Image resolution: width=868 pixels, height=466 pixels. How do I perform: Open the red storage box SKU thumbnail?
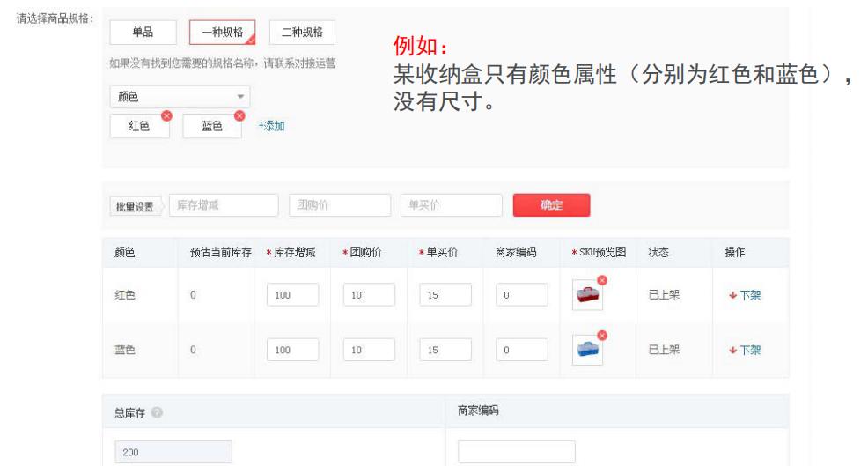click(x=587, y=295)
